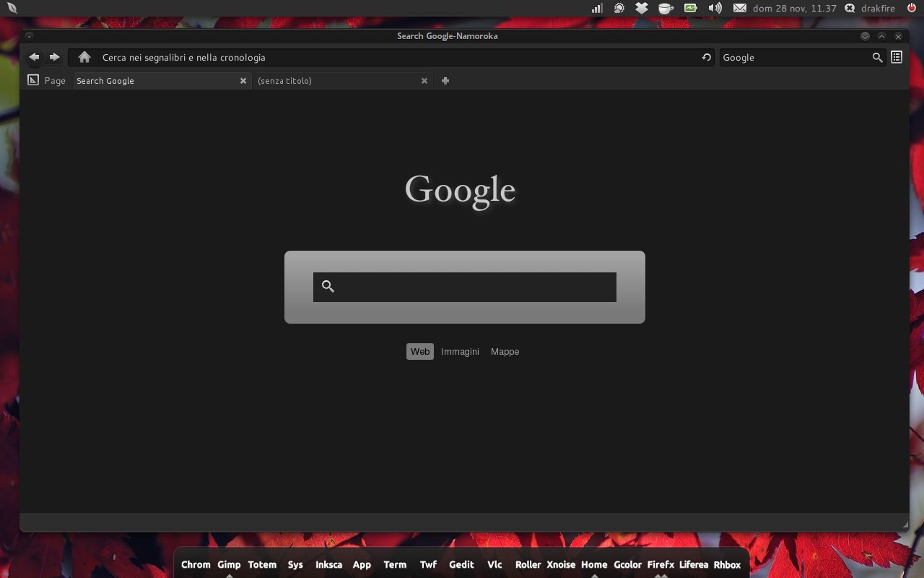
Task: Launch Rhbox from the dock
Action: pos(727,565)
